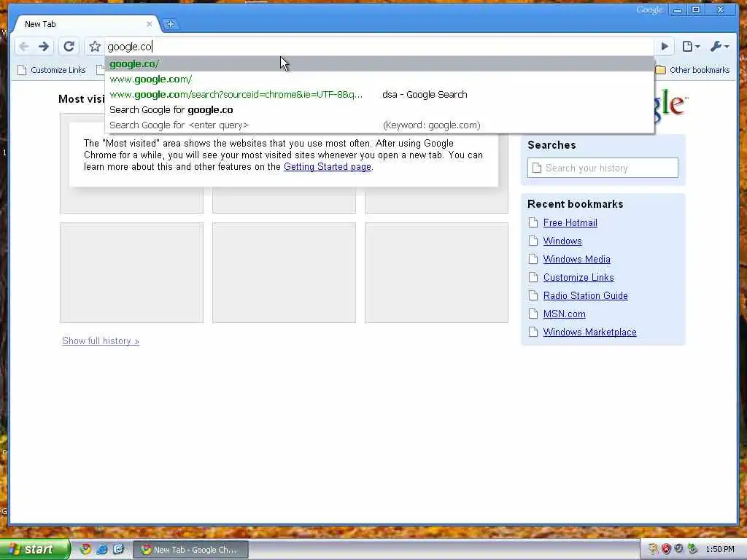Open the MSN.com bookmark
Image resolution: width=747 pixels, height=560 pixels.
coord(564,314)
